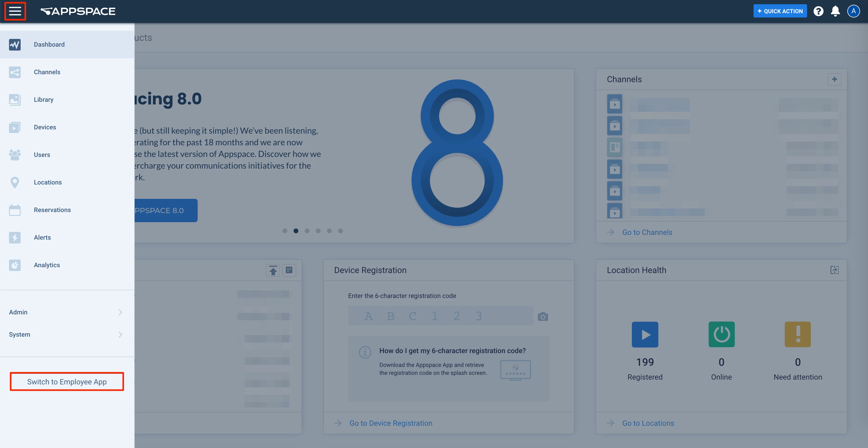Open Alerts in the sidebar
This screenshot has height=448, width=868.
click(67, 238)
